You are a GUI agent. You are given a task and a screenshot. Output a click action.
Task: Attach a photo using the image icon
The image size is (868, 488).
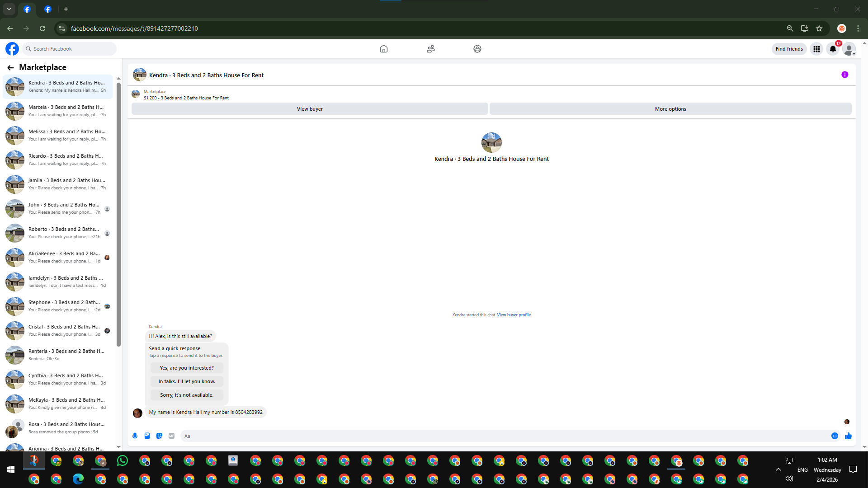pos(147,436)
